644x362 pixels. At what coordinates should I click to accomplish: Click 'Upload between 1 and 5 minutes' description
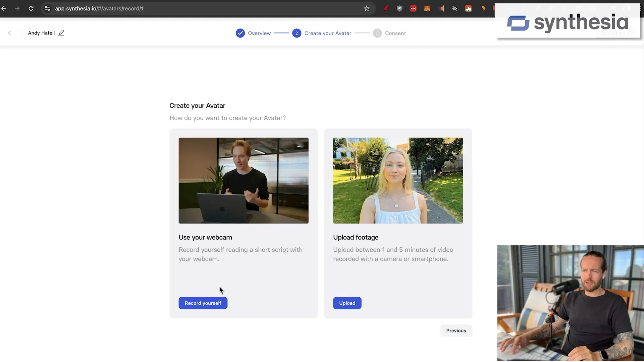[393, 254]
